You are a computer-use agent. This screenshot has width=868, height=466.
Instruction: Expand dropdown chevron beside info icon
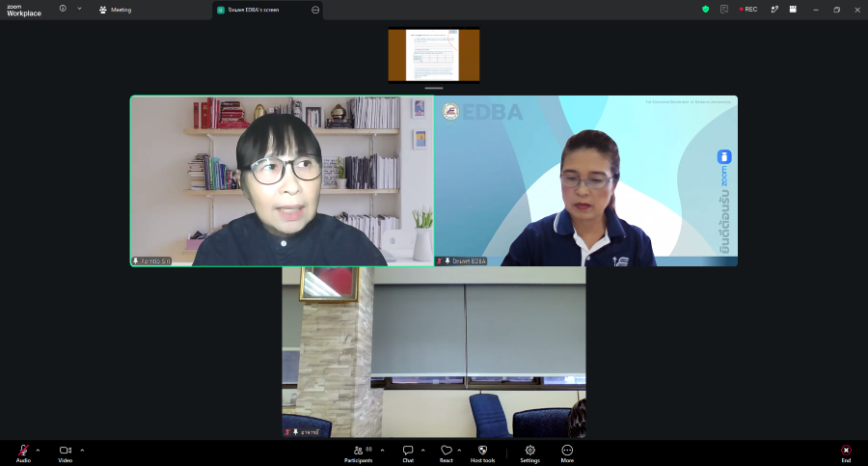(x=79, y=9)
